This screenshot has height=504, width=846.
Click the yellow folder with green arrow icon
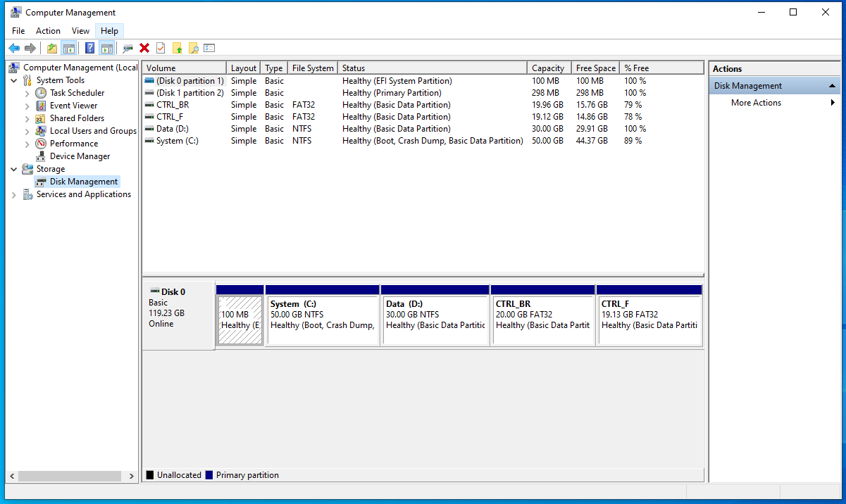pyautogui.click(x=177, y=48)
